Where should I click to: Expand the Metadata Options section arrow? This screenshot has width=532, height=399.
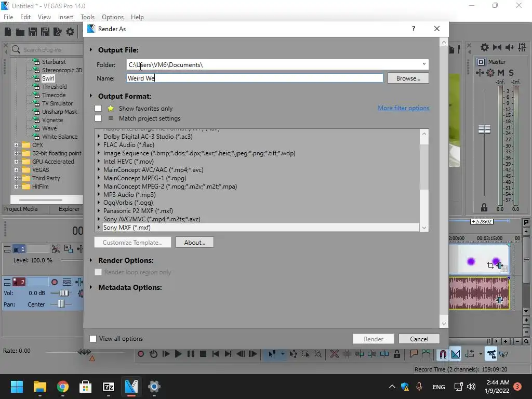click(x=91, y=287)
